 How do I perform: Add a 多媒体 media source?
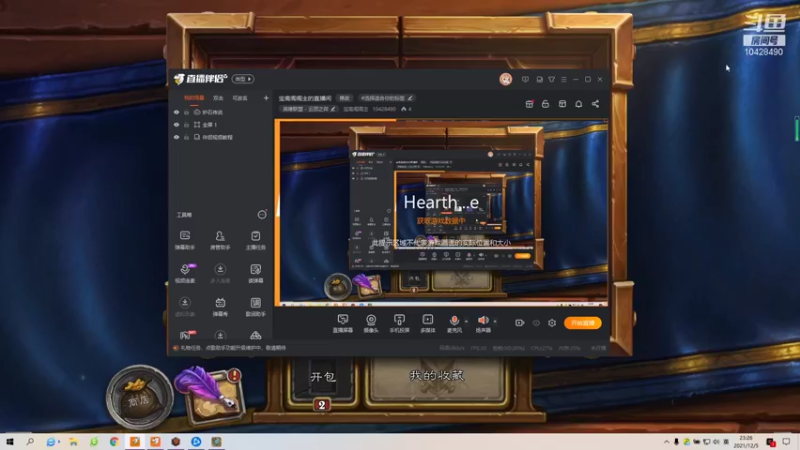tap(428, 323)
